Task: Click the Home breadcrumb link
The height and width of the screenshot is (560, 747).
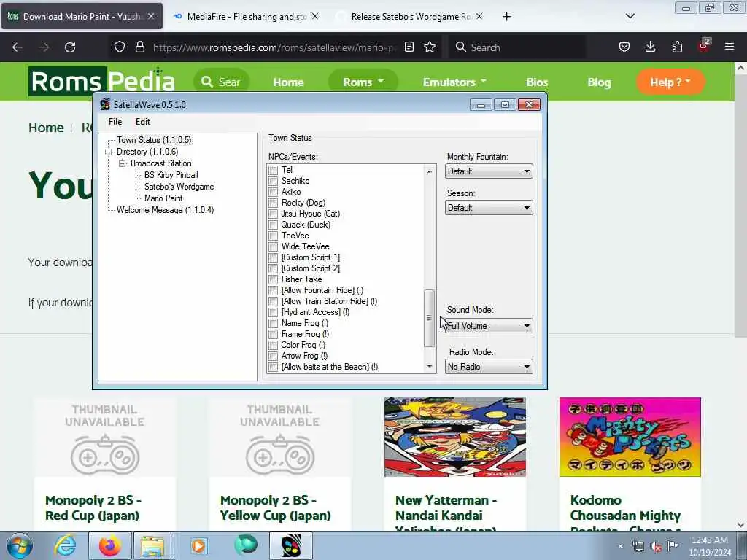Action: coord(46,128)
